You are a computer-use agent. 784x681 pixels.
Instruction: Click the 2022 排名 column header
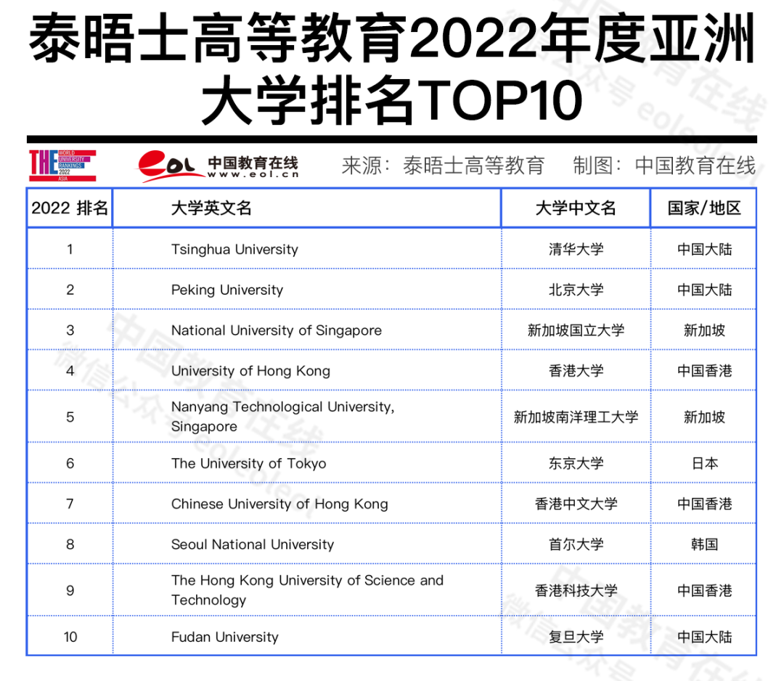pyautogui.click(x=70, y=208)
